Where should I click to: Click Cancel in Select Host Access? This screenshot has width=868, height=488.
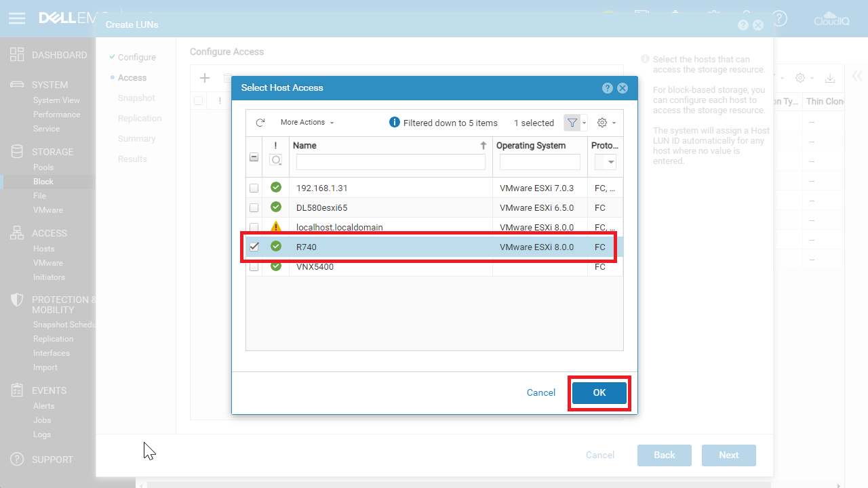(x=541, y=393)
